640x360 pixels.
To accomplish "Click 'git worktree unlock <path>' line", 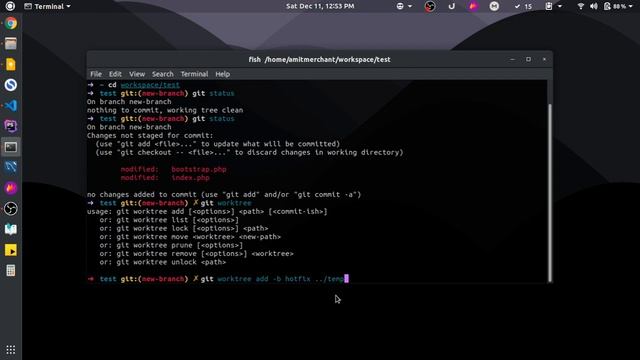I will click(x=162, y=262).
